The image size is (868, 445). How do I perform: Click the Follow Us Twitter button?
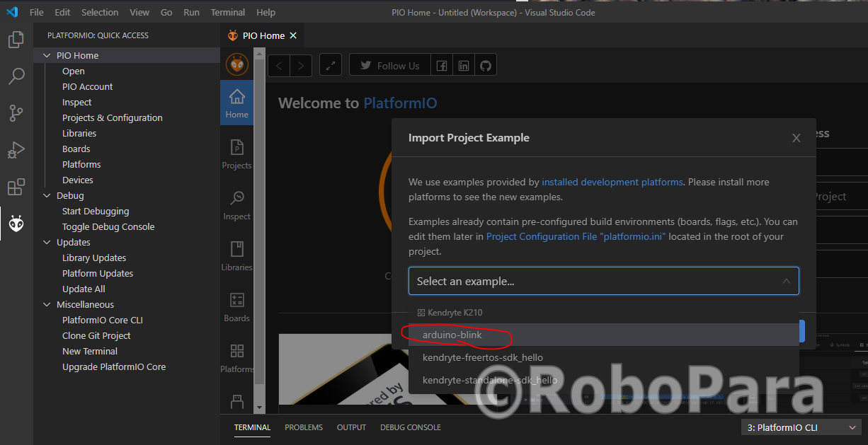(x=389, y=64)
